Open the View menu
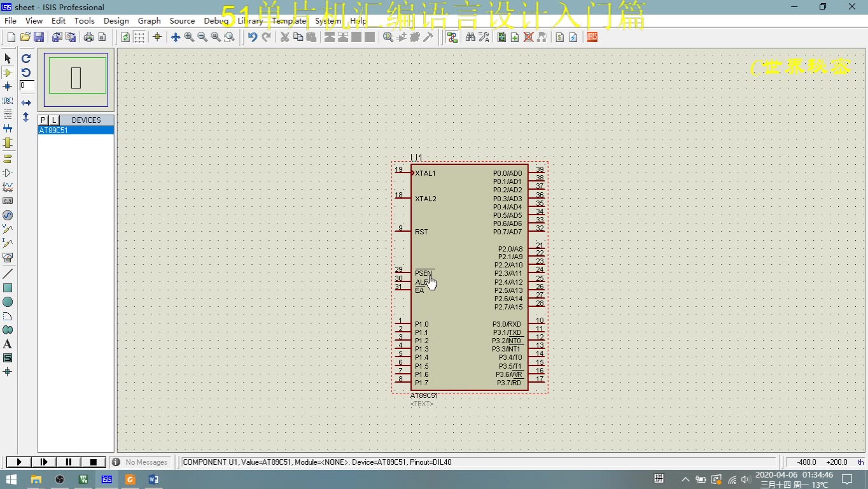 [x=34, y=21]
